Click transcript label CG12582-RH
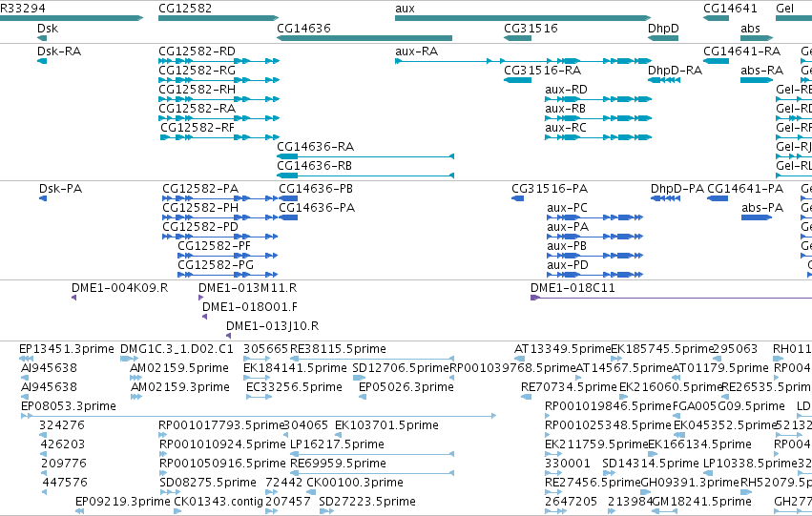The width and height of the screenshot is (812, 516). pyautogui.click(x=197, y=90)
